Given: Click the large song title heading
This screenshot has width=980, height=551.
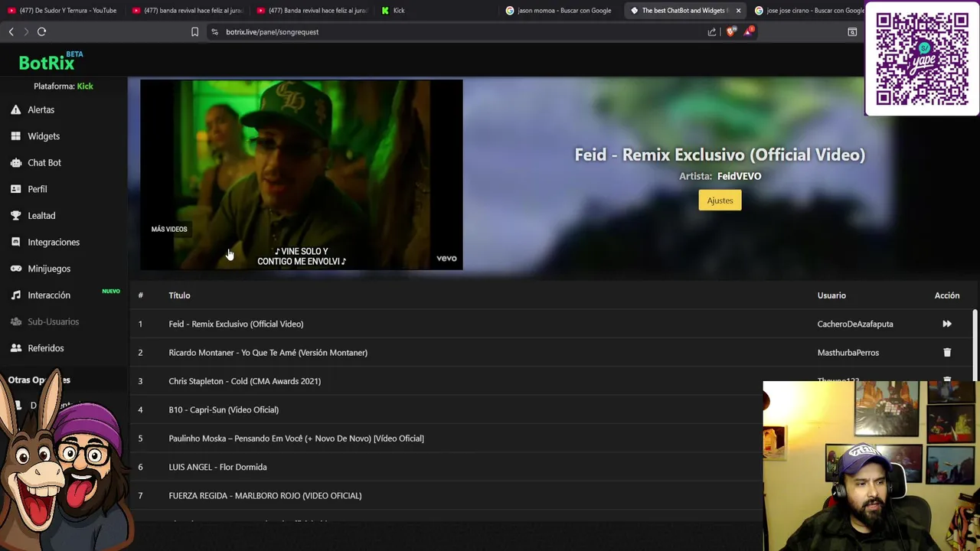Looking at the screenshot, I should [x=720, y=155].
